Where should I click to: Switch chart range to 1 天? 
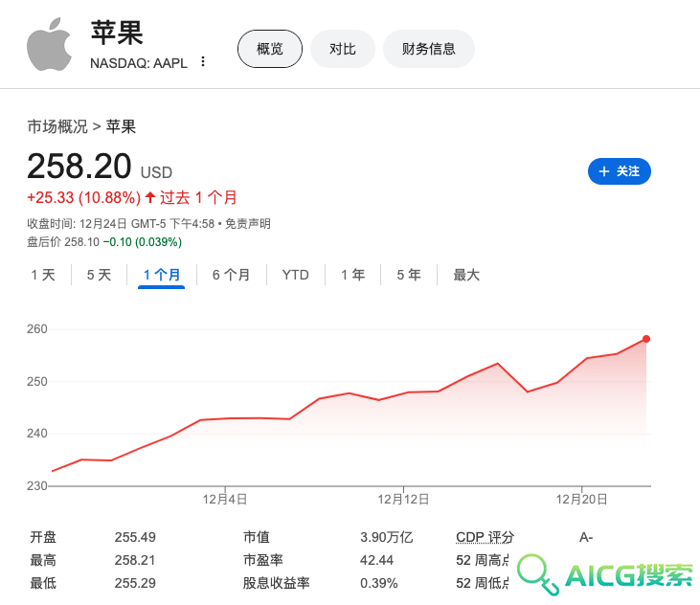[x=43, y=275]
